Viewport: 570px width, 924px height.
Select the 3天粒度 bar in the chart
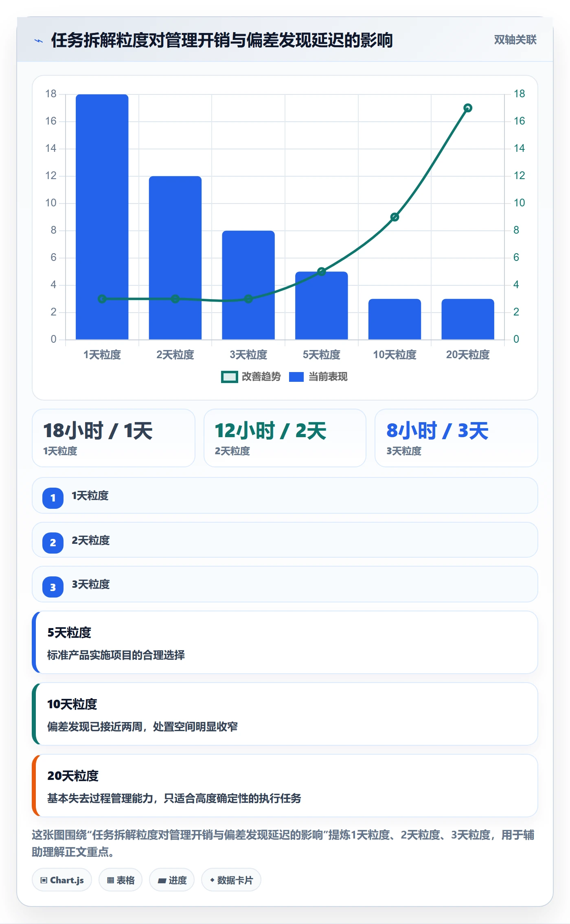pyautogui.click(x=248, y=285)
